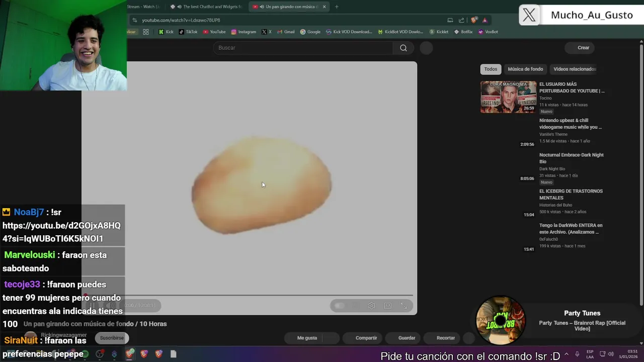The width and height of the screenshot is (644, 362).
Task: Open the Kicklet bookmark
Action: pos(439,32)
